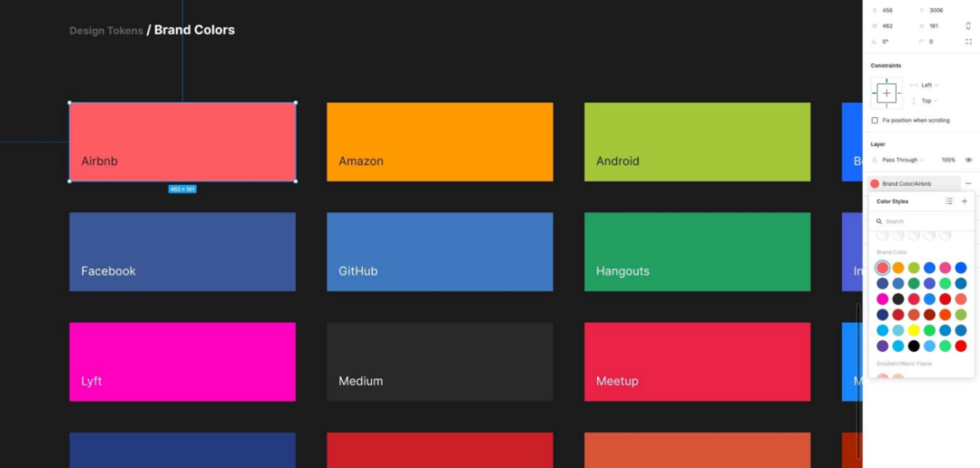Click the Design Tokens breadcrumb text
Viewport: 980px width, 468px height.
106,31
